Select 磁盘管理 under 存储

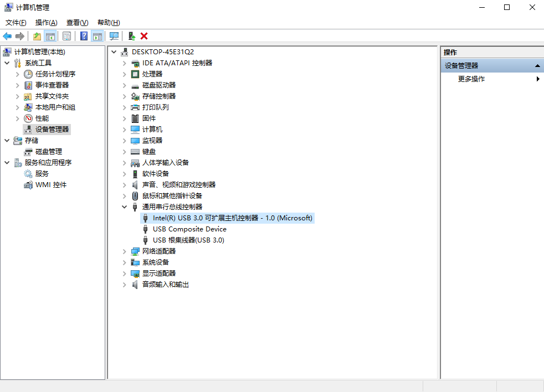tap(48, 152)
